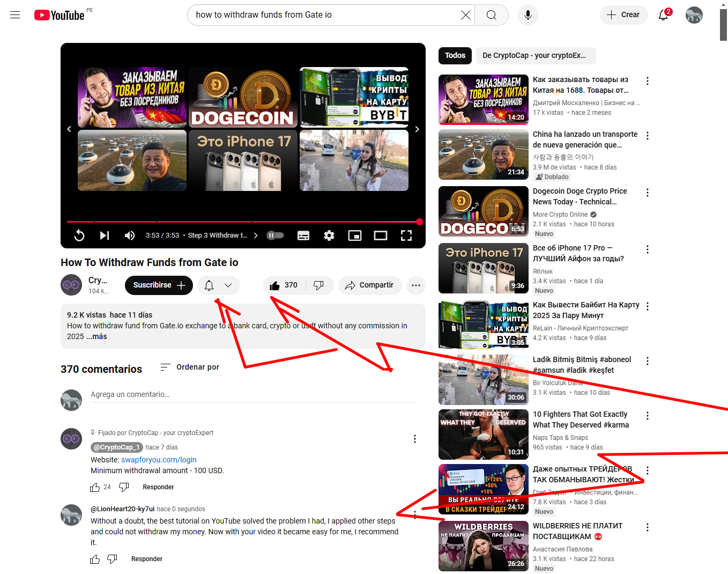
Task: Clear the search box text
Action: (466, 15)
